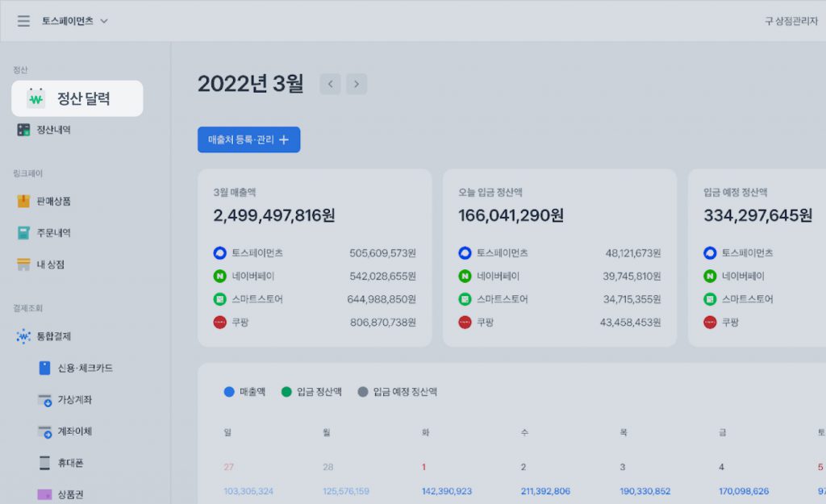
Task: Click 스마트스토어 logo in 입금 예정 정산액 card
Action: pos(710,299)
